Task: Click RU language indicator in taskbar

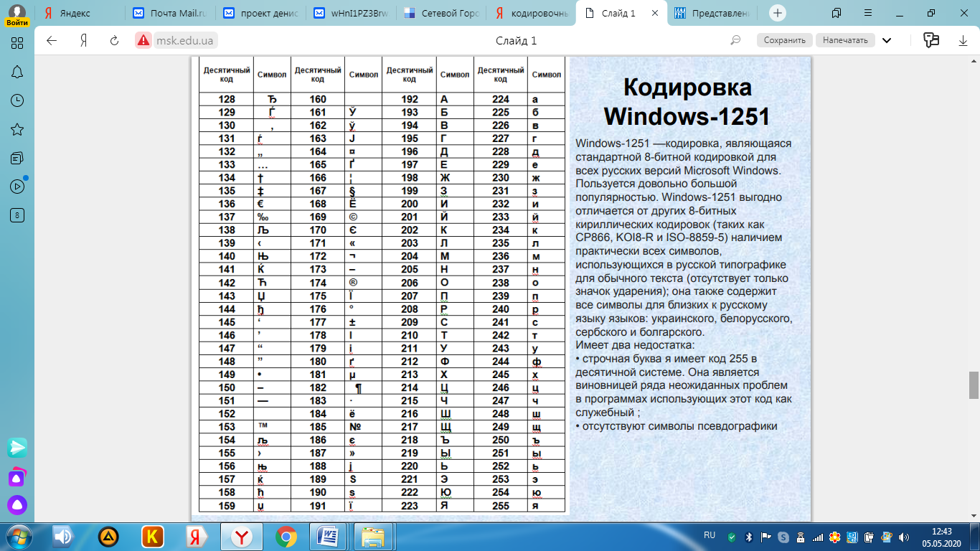Action: pyautogui.click(x=710, y=535)
